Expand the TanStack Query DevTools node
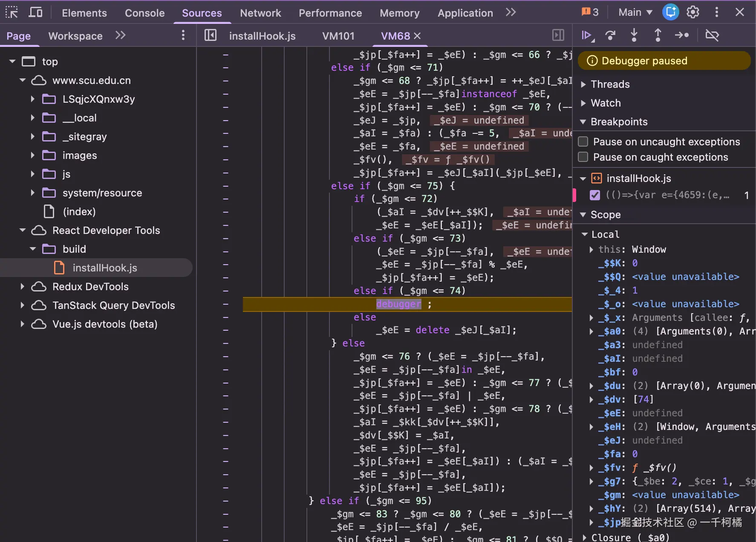 click(x=23, y=305)
